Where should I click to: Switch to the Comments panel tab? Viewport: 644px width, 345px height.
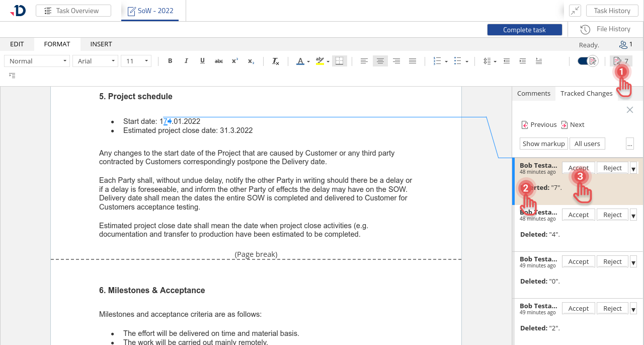pos(533,93)
